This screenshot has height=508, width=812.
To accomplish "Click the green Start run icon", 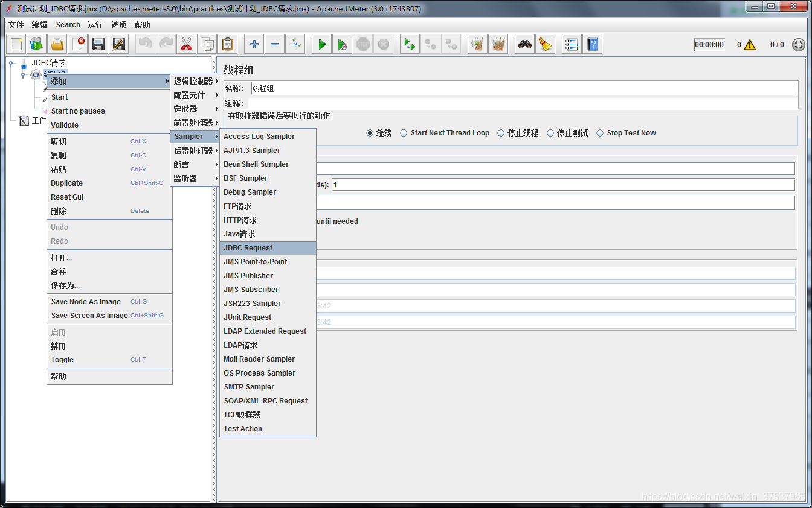I will point(322,44).
